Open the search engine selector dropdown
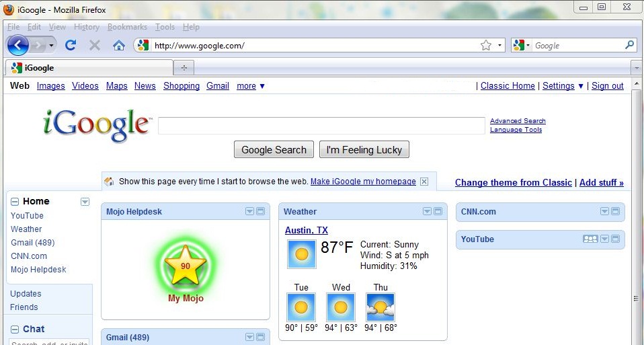The height and width of the screenshot is (345, 644). coord(528,45)
